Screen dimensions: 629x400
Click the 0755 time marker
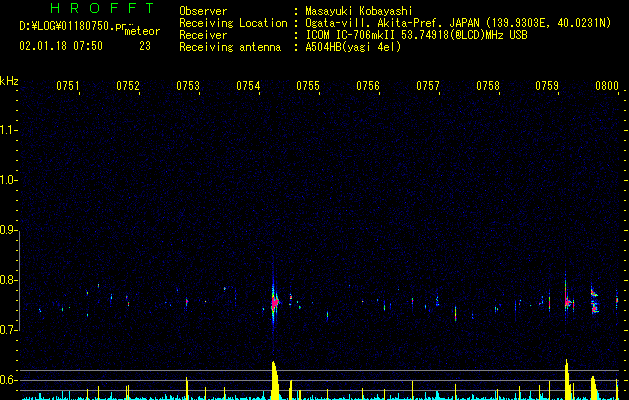coord(308,86)
